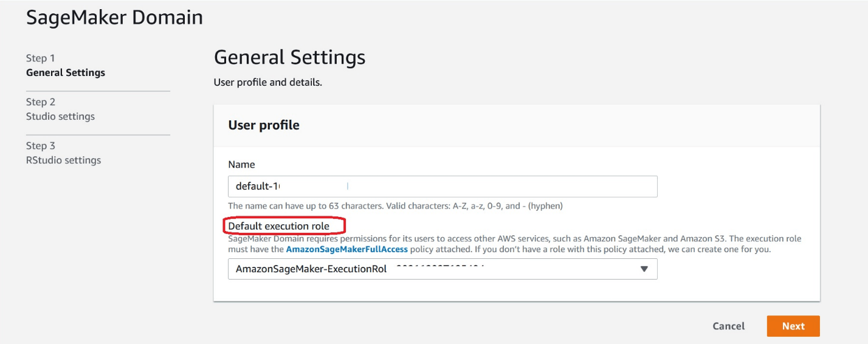
Task: Select the Step 1 label
Action: (41, 58)
